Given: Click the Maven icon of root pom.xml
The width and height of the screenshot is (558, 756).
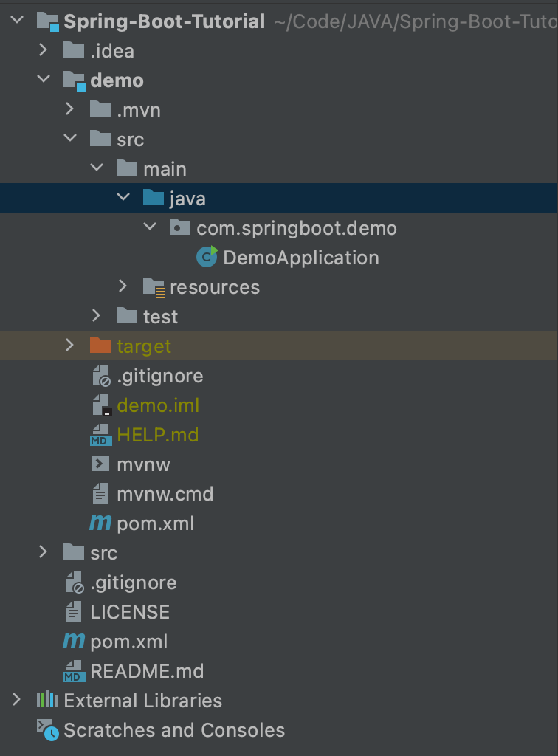Looking at the screenshot, I should 74,641.
